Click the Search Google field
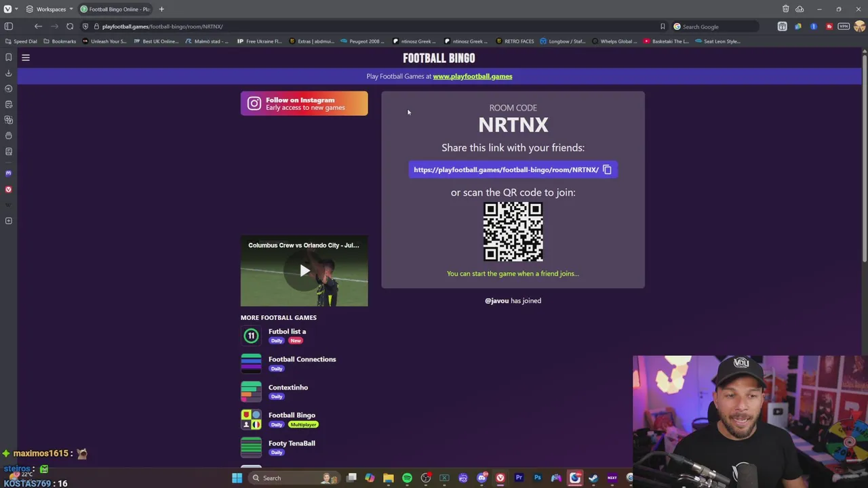This screenshot has width=868, height=488. click(x=715, y=26)
